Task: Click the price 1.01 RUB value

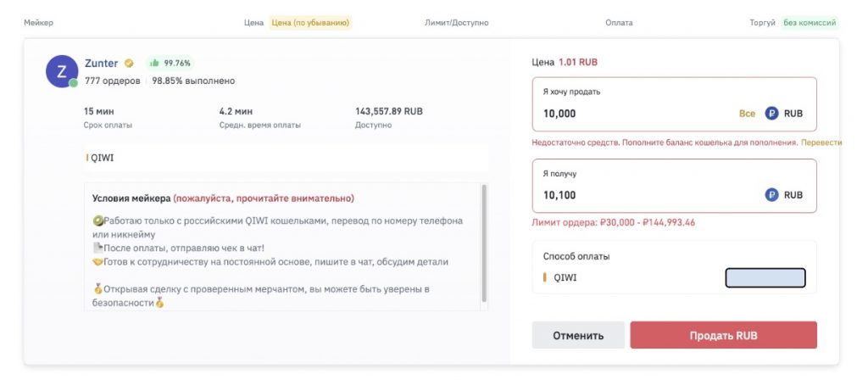Action: 578,62
